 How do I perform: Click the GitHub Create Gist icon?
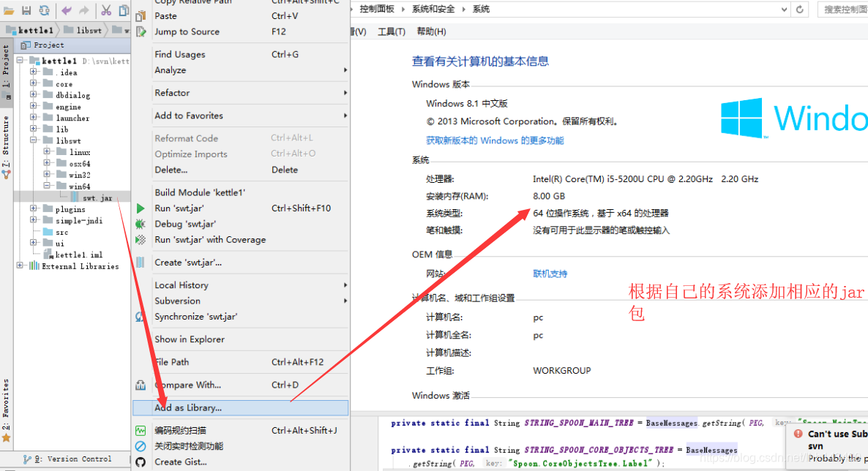coord(141,461)
